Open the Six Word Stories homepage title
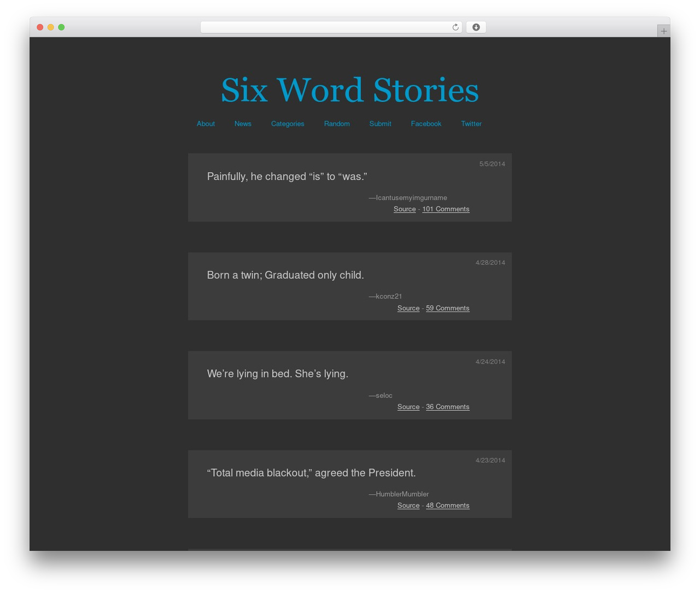This screenshot has width=700, height=593. (x=350, y=90)
